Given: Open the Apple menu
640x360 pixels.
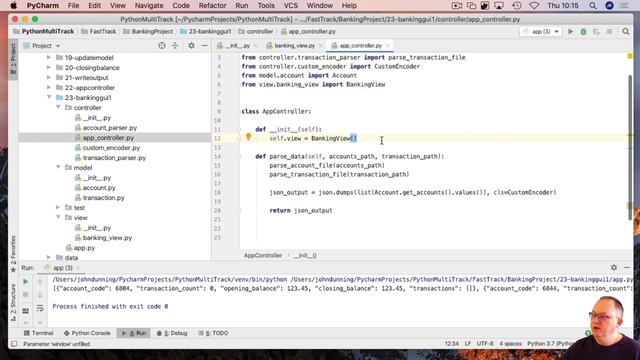Looking at the screenshot, I should pyautogui.click(x=13, y=6).
